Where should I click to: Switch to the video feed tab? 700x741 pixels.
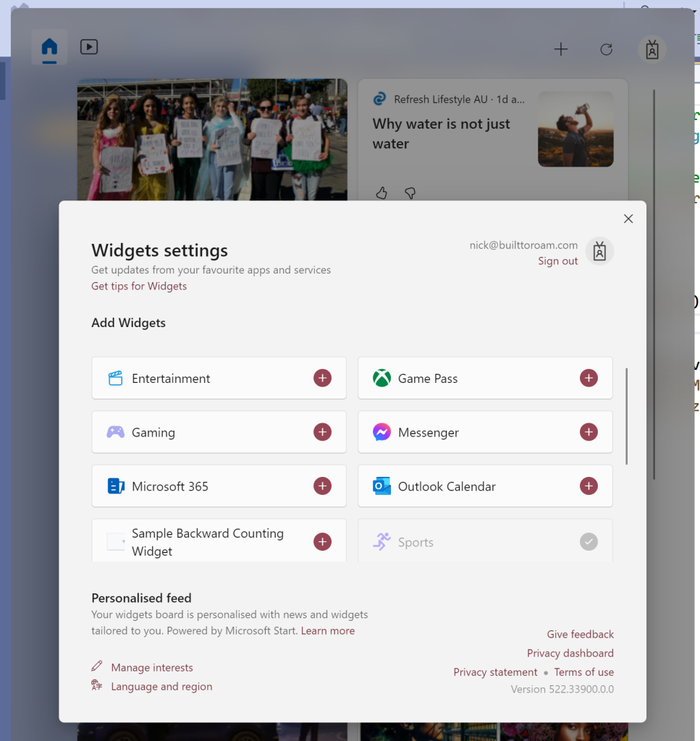pos(88,46)
